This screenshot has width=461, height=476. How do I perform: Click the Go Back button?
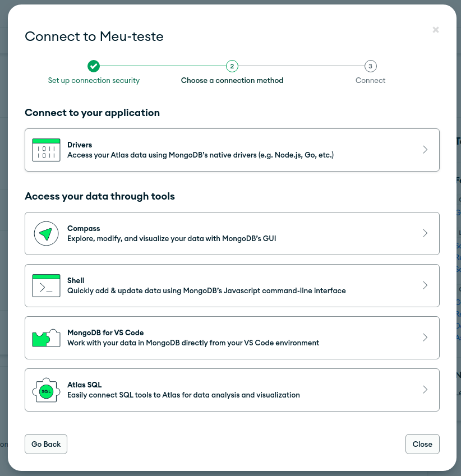click(x=46, y=444)
